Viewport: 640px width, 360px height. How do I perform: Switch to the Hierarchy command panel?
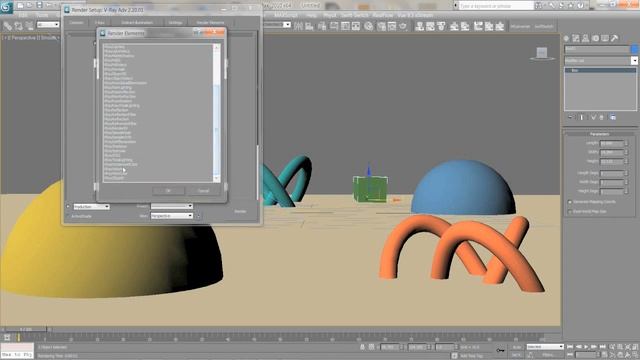tap(586, 38)
